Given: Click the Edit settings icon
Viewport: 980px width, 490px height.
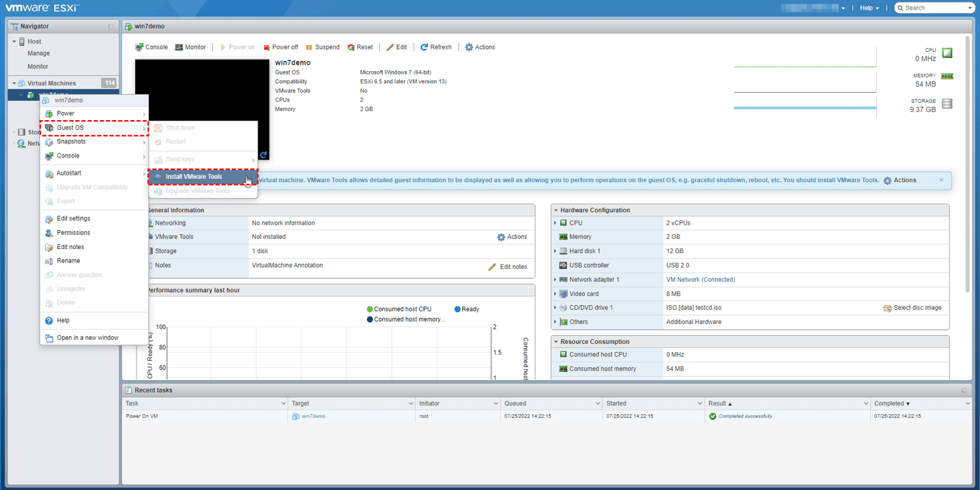Looking at the screenshot, I should pyautogui.click(x=49, y=219).
